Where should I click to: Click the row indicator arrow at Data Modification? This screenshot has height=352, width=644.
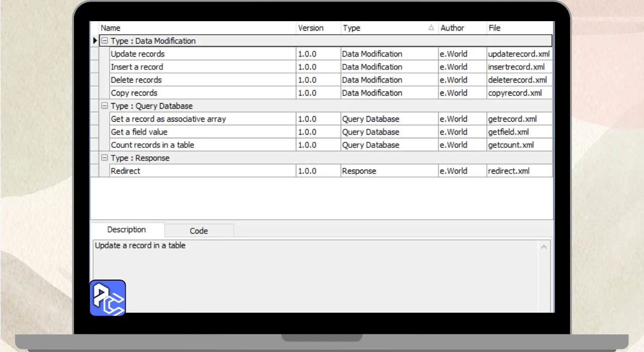coord(95,41)
